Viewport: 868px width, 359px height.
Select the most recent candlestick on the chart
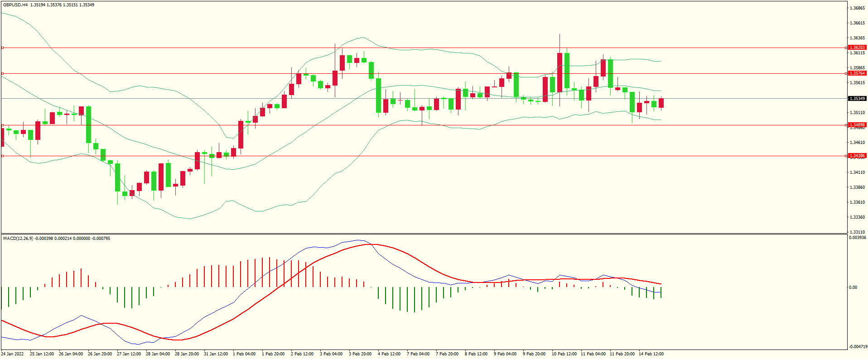[x=661, y=103]
